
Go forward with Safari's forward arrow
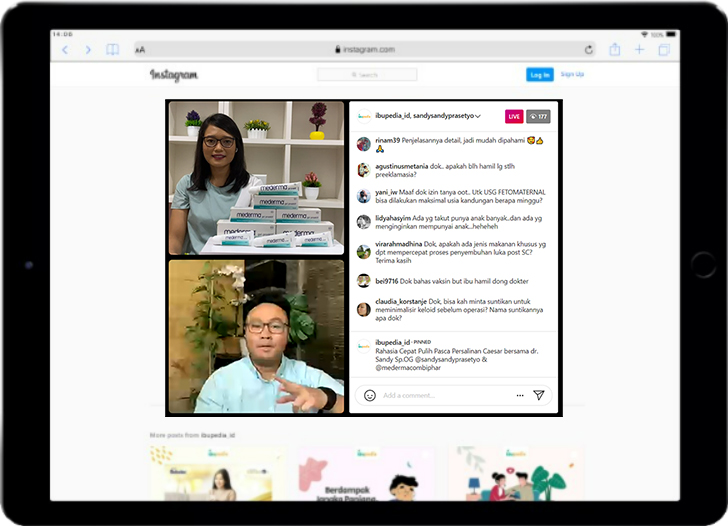88,50
